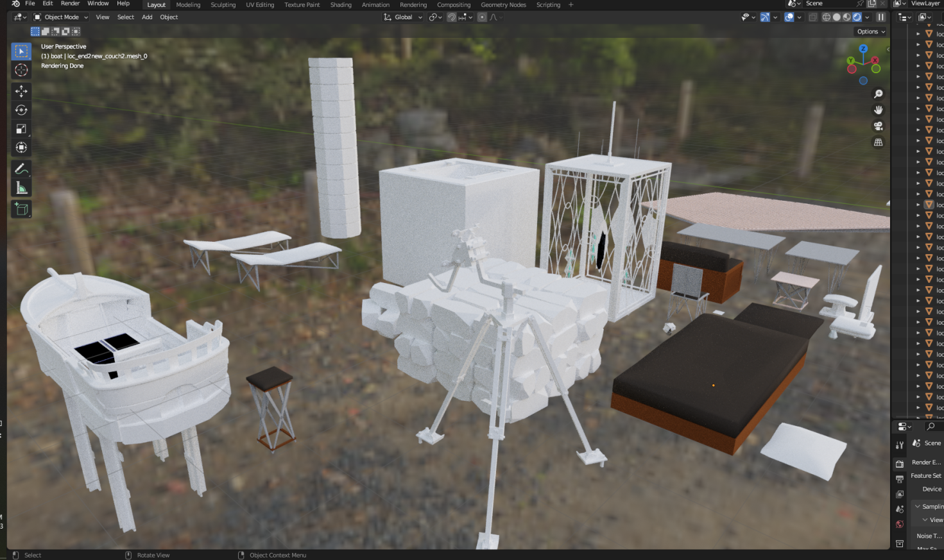Click the camera view icon in viewport
Image resolution: width=944 pixels, height=560 pixels.
[878, 126]
